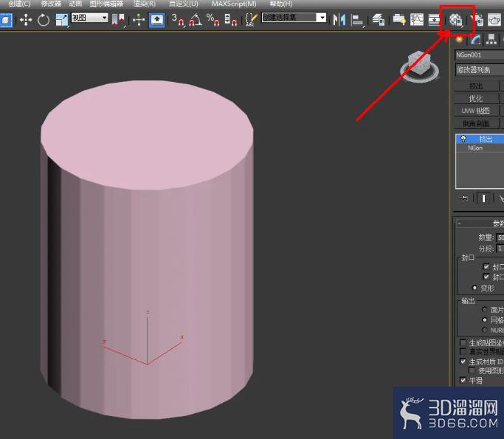
Task: Select the 变形 radio button
Action: [x=474, y=288]
